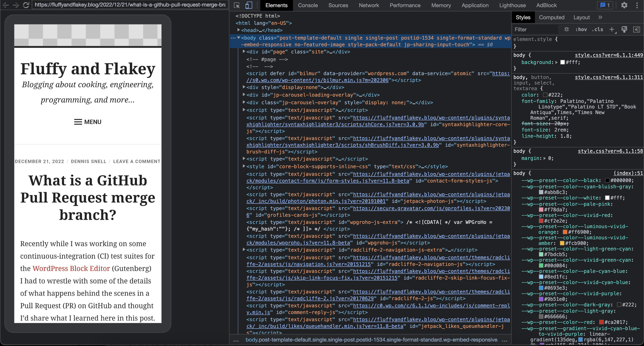Toggle .cls element classes panel
644x346 pixels.
click(597, 30)
